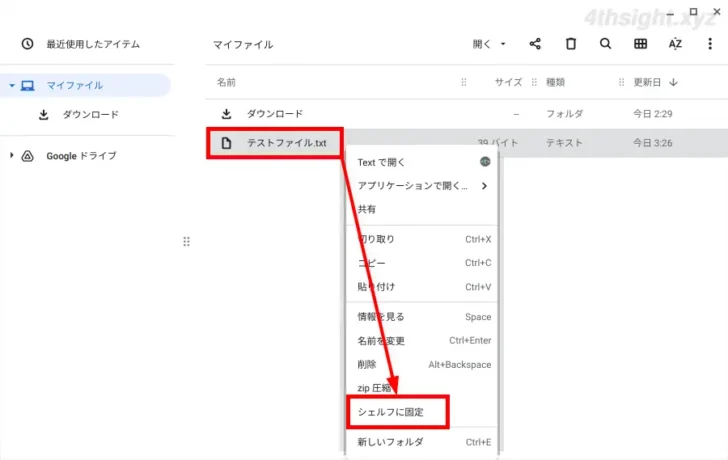Select the ダウンロード folder row

[467, 114]
